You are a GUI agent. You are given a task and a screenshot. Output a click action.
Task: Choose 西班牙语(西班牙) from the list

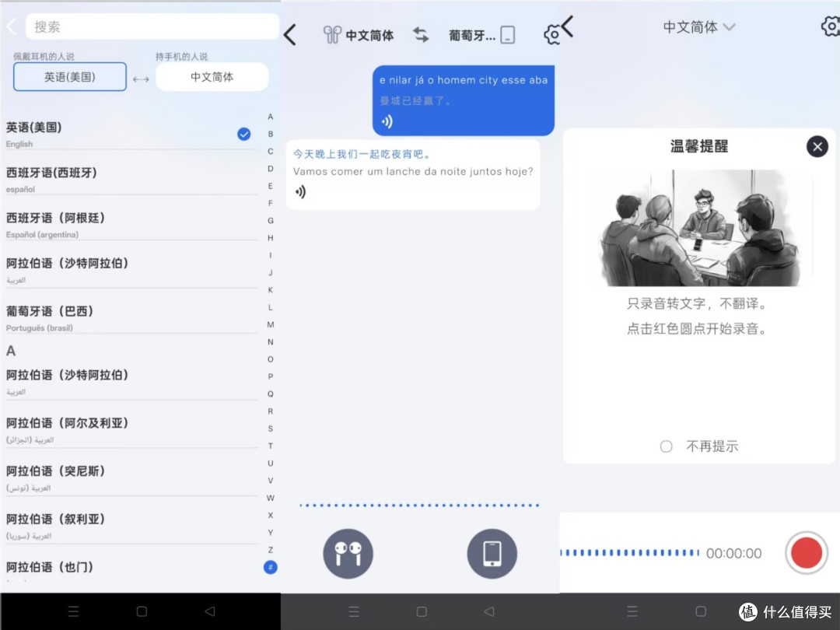[131, 180]
